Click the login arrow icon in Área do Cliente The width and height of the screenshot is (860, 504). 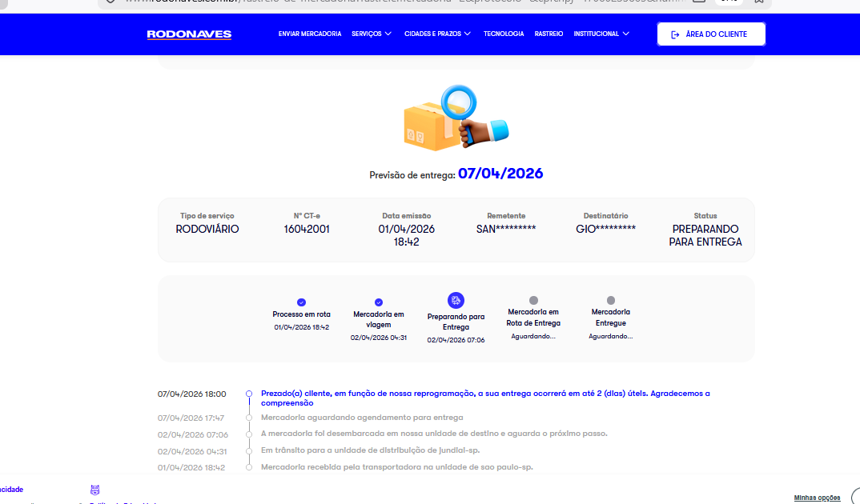[x=675, y=34]
